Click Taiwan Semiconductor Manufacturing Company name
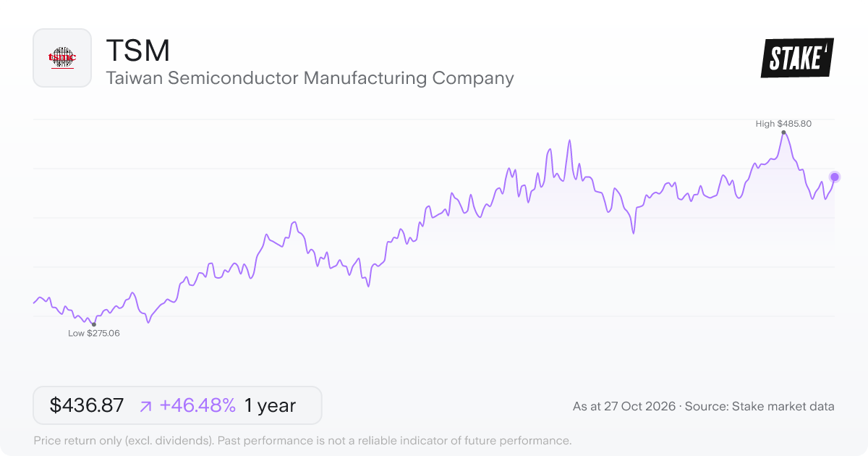The image size is (868, 456). point(310,77)
